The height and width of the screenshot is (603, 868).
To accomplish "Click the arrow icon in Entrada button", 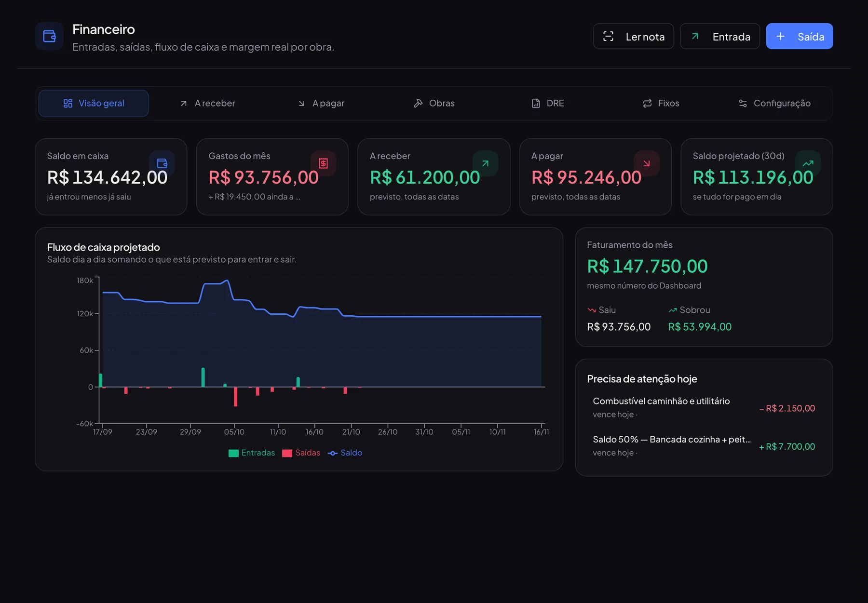I will pyautogui.click(x=695, y=36).
